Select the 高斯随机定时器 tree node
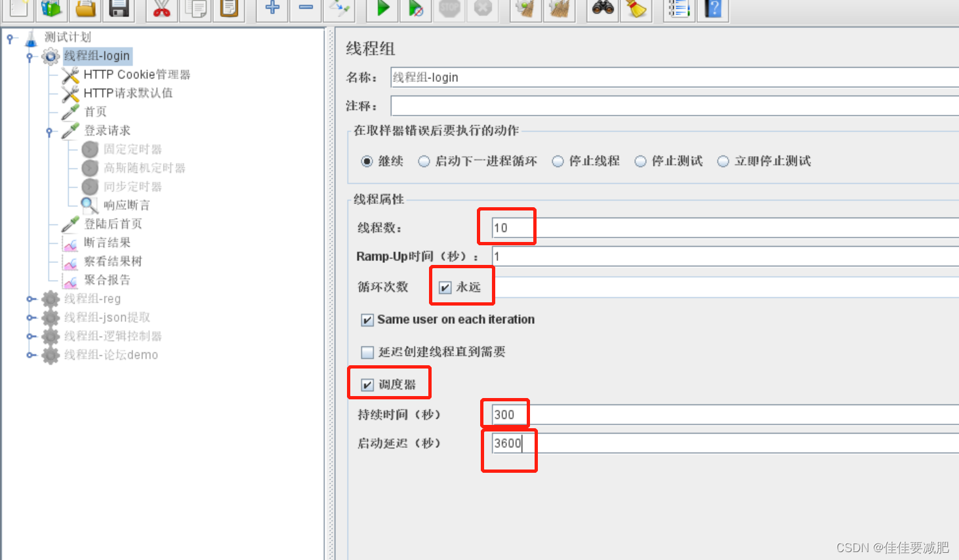The width and height of the screenshot is (959, 560). coord(144,168)
